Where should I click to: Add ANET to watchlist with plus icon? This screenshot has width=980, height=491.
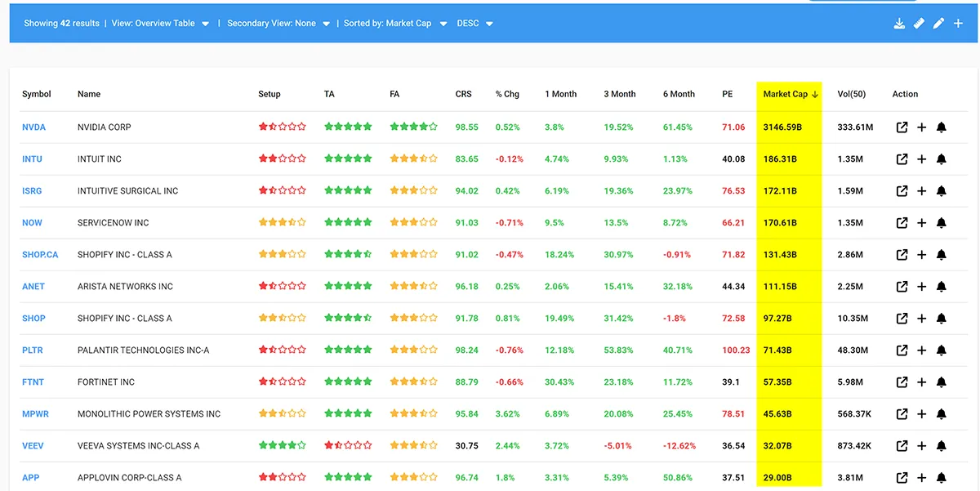tap(921, 287)
